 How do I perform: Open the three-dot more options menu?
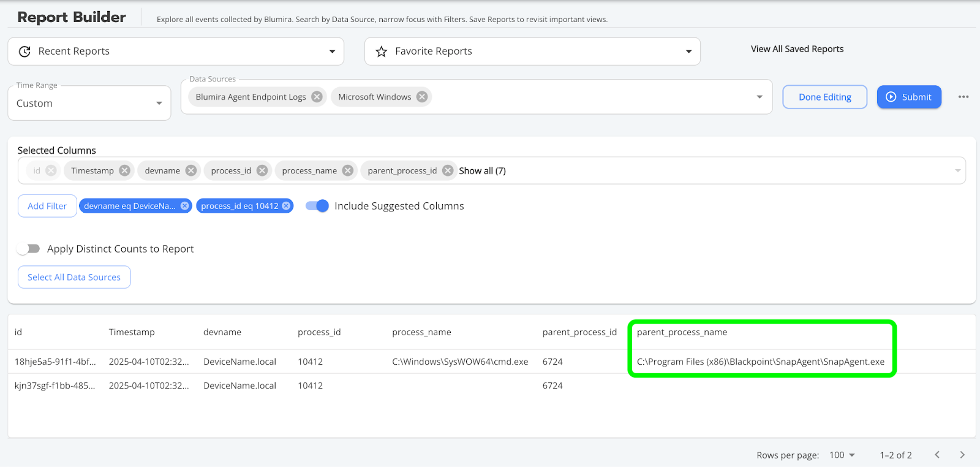(x=963, y=97)
